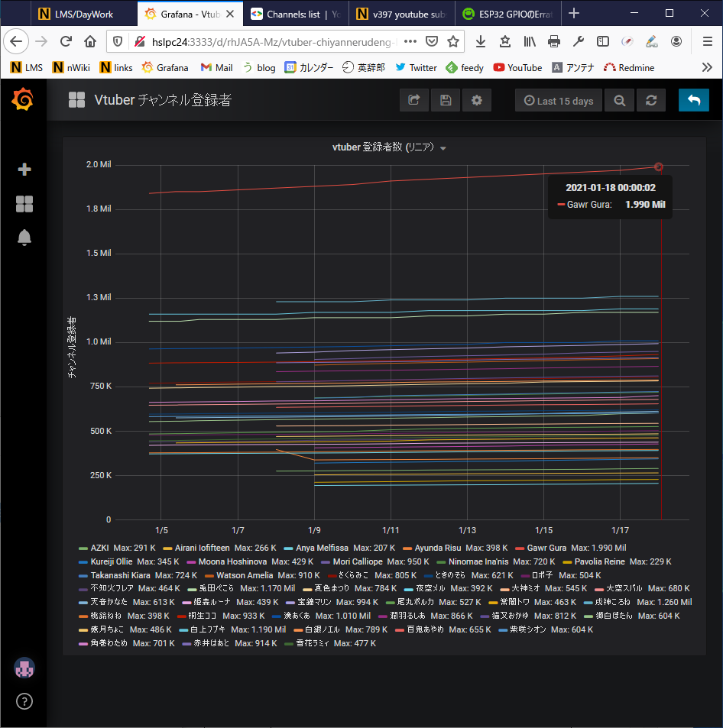Viewport: 723px width, 728px height.
Task: Open the LMS bookmark
Action: pos(27,68)
